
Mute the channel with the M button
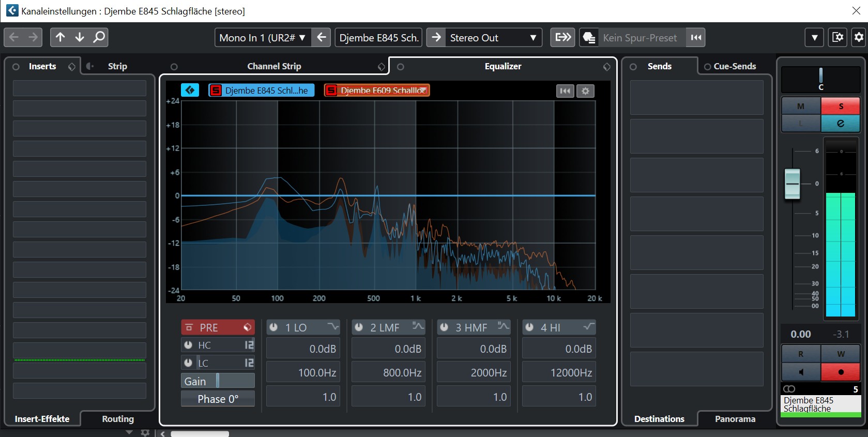click(x=800, y=106)
